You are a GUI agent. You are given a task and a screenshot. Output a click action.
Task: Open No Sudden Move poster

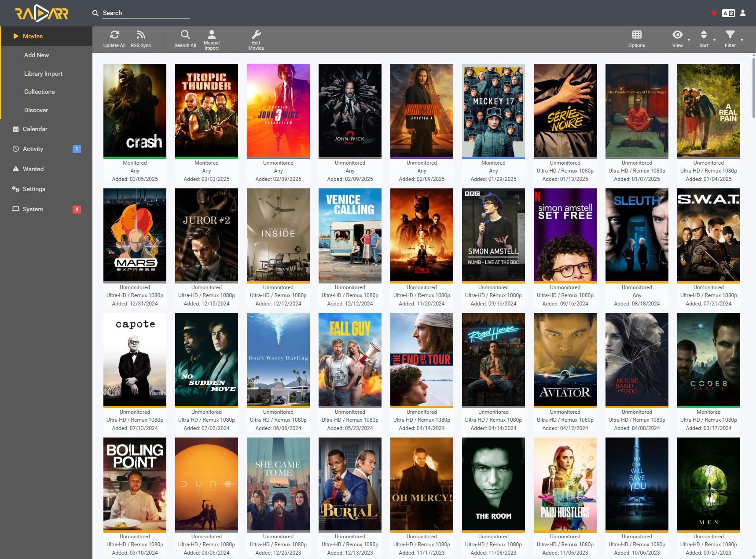pos(206,360)
